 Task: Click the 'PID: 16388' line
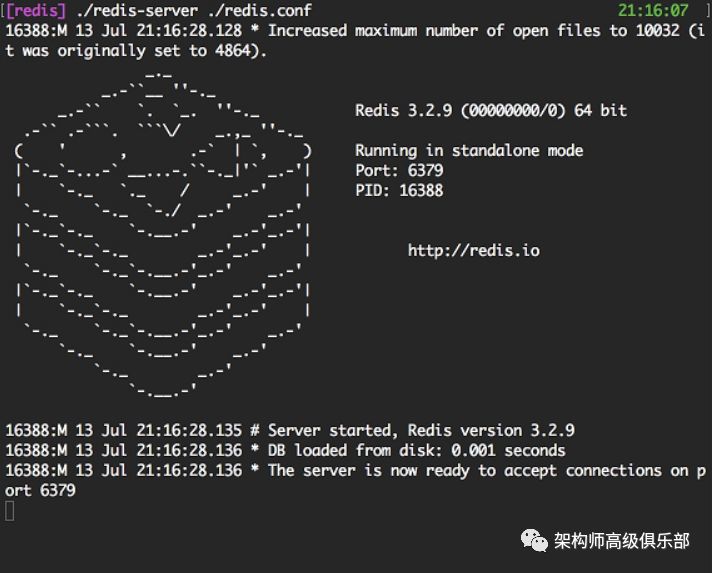click(399, 191)
